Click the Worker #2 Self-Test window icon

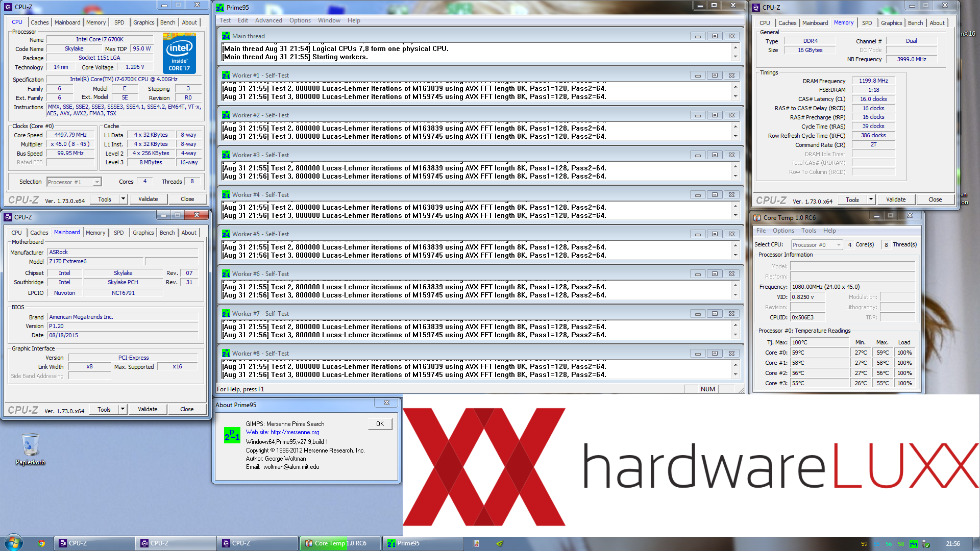pyautogui.click(x=226, y=115)
